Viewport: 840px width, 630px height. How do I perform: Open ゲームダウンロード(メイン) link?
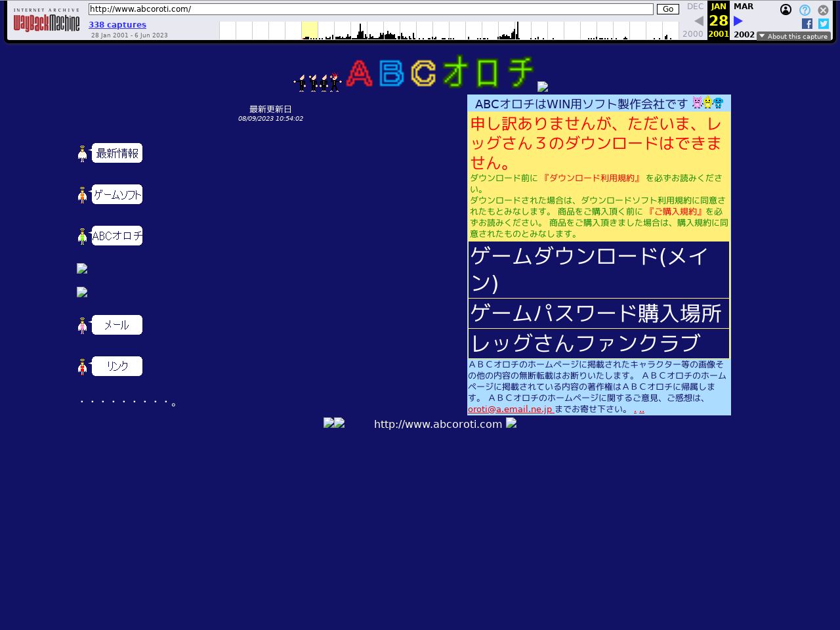pyautogui.click(x=589, y=269)
